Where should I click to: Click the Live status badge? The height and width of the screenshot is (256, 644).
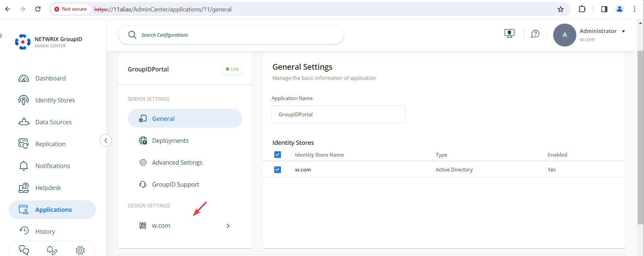point(232,69)
